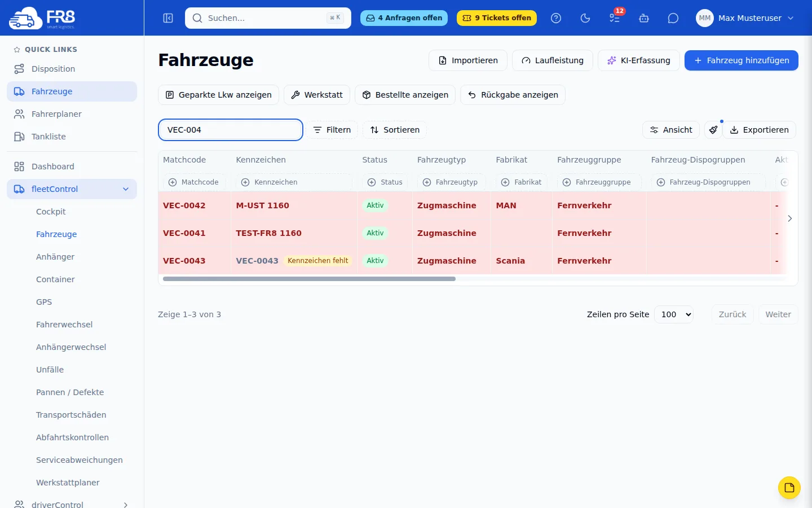This screenshot has width=812, height=508.
Task: Click the horizontal table scrollbar
Action: [309, 279]
